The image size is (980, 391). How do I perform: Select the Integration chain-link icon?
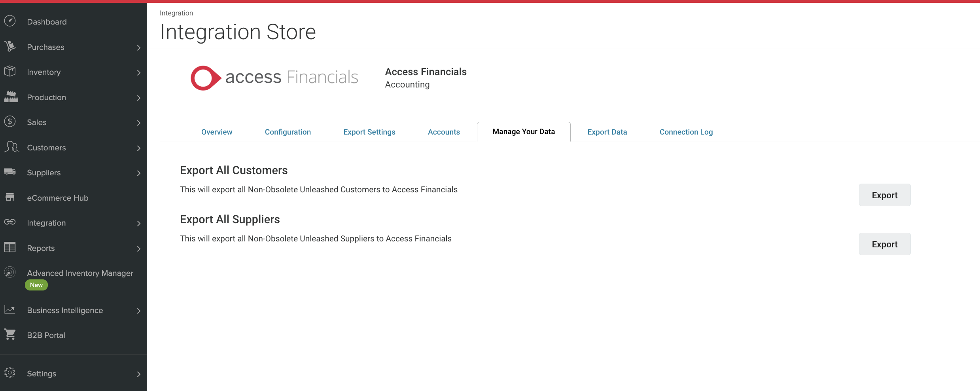[x=10, y=222]
